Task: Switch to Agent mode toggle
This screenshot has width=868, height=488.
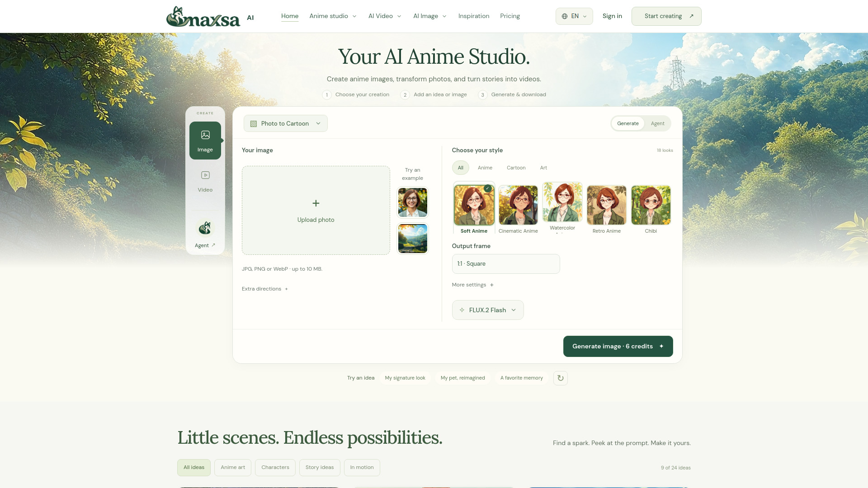Action: [x=658, y=123]
